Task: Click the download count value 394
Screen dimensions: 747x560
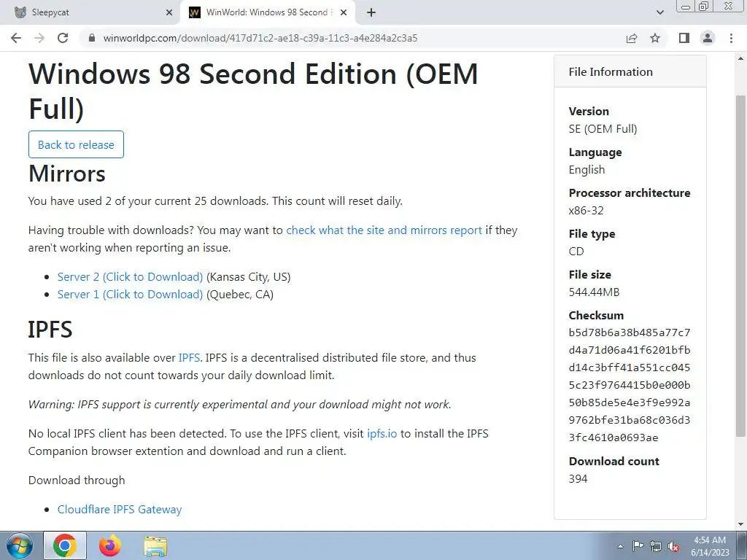Action: coord(578,479)
